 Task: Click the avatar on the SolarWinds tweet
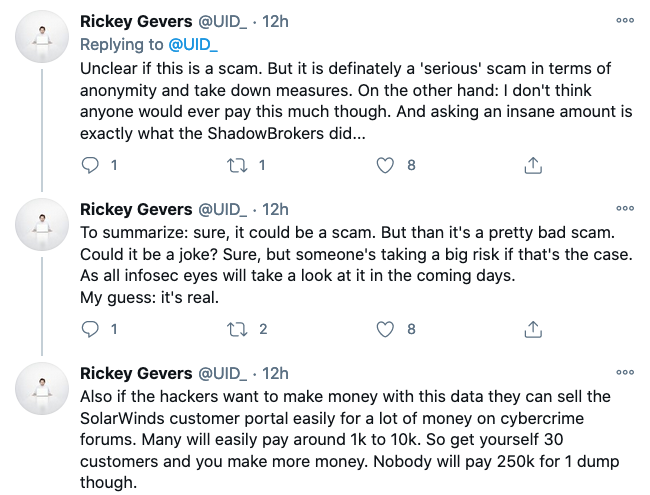tap(41, 389)
